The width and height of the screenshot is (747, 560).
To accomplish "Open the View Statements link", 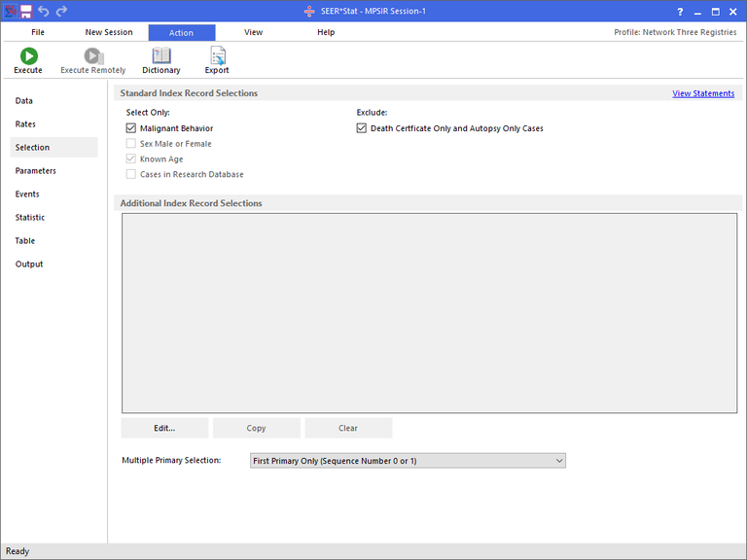I will pyautogui.click(x=703, y=93).
